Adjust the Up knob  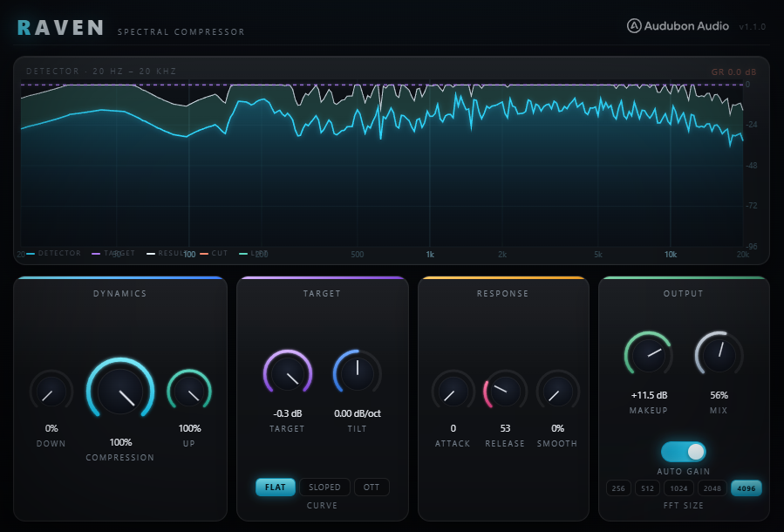coord(189,392)
